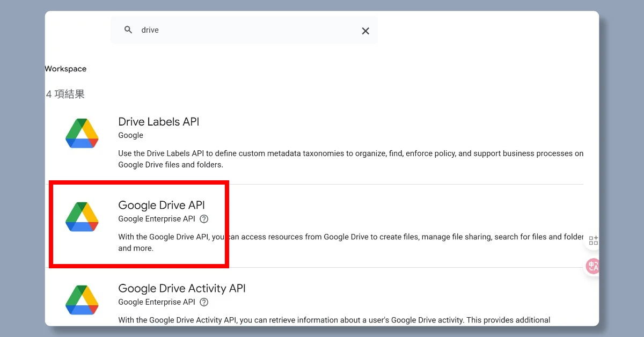Image resolution: width=644 pixels, height=337 pixels.
Task: Click the floating QR grid icon
Action: pyautogui.click(x=593, y=240)
